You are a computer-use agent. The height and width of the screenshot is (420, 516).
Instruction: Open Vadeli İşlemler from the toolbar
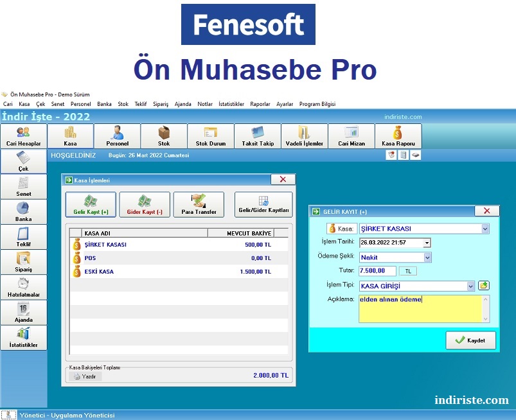[305, 136]
